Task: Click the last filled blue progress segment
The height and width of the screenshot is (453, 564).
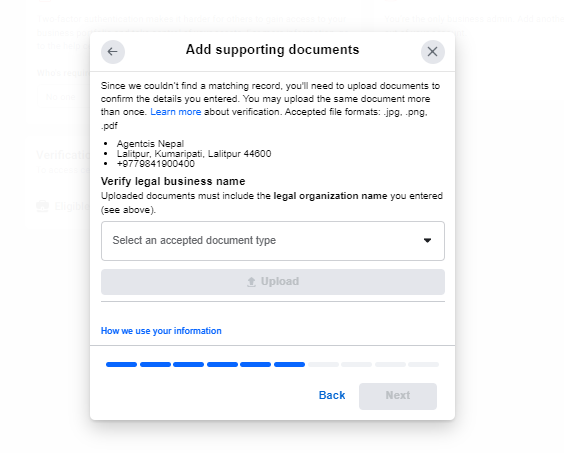Action: 290,364
